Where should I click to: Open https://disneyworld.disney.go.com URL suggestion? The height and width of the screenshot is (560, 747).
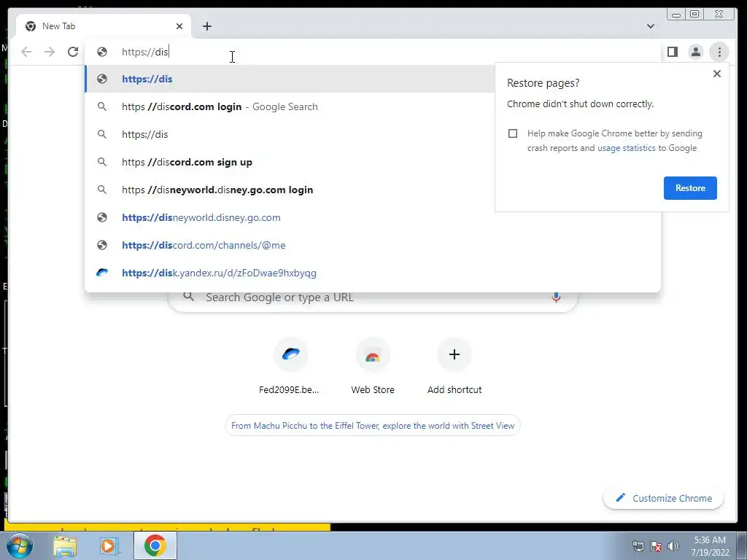[373, 217]
